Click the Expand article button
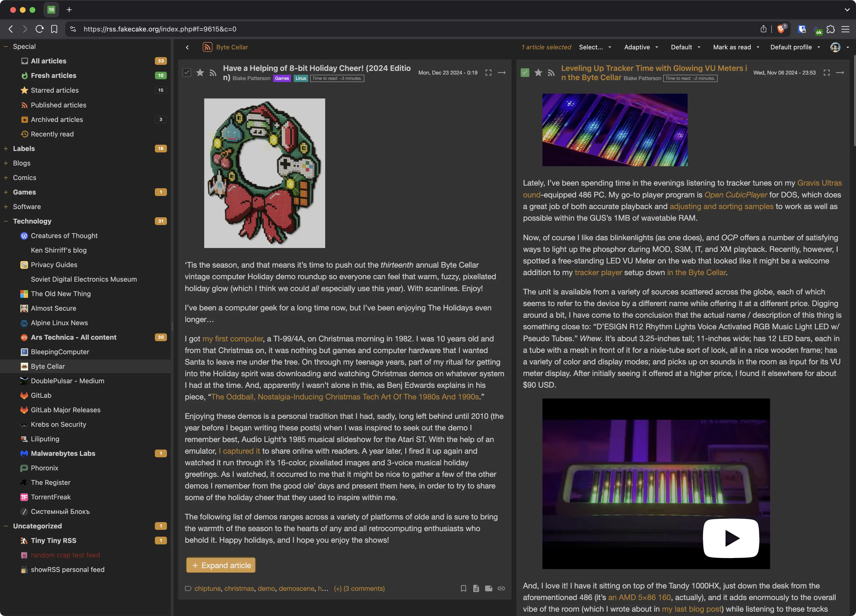The image size is (856, 616). 221,565
